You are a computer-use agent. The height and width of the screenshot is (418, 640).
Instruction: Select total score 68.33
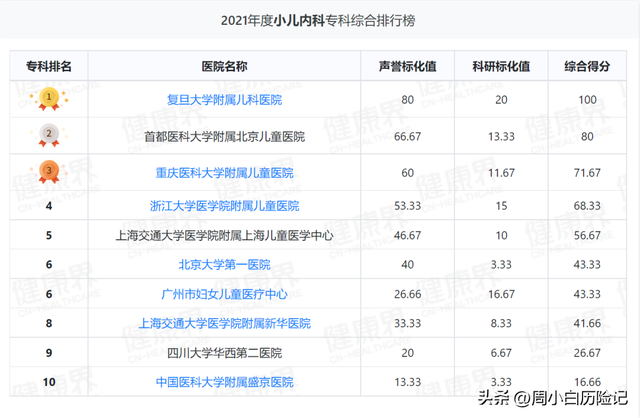pos(587,206)
